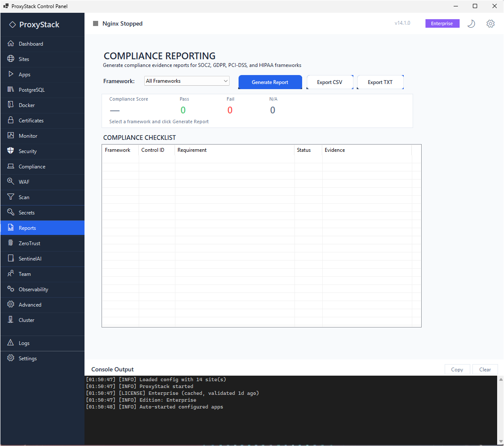The image size is (504, 446).
Task: Open the ZeroTrust fingerprint section
Action: [x=28, y=243]
